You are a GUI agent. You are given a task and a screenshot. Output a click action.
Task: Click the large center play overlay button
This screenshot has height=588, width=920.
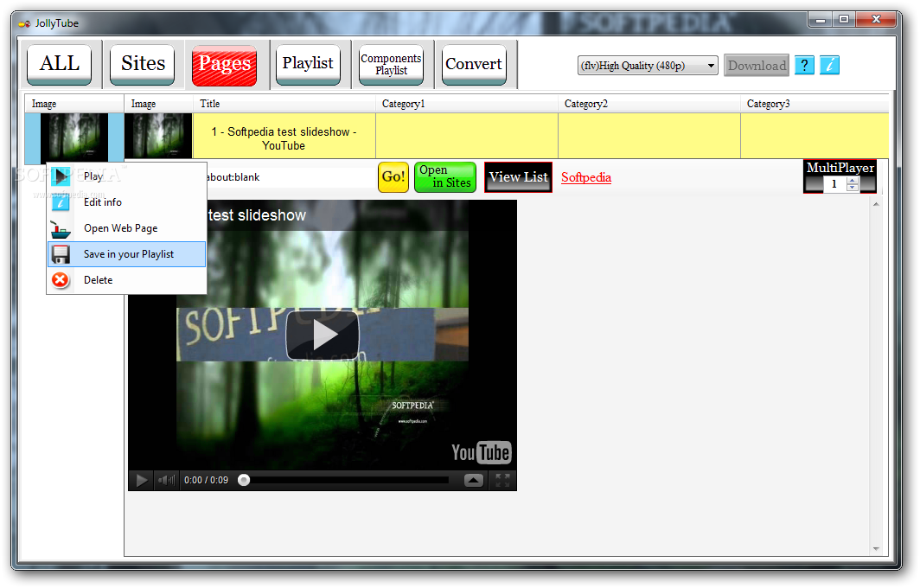tap(323, 335)
